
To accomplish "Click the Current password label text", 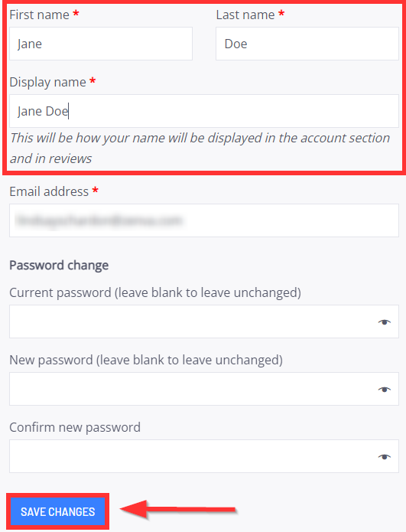I will point(155,292).
